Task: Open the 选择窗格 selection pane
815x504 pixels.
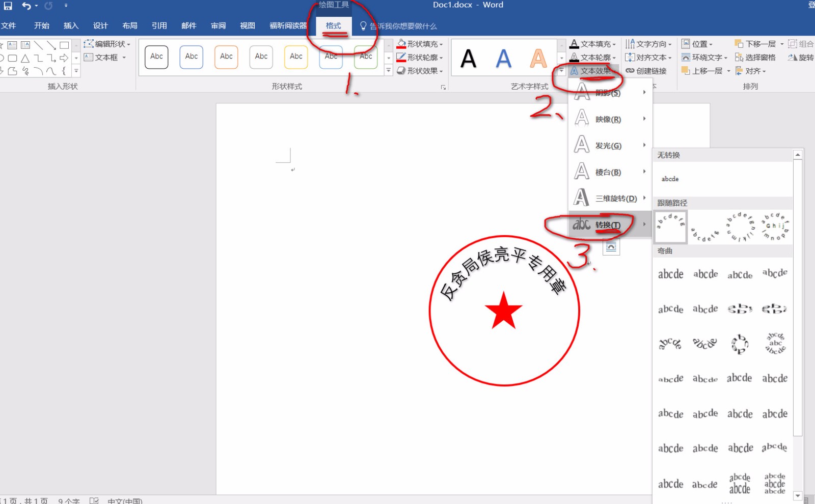Action: [755, 58]
